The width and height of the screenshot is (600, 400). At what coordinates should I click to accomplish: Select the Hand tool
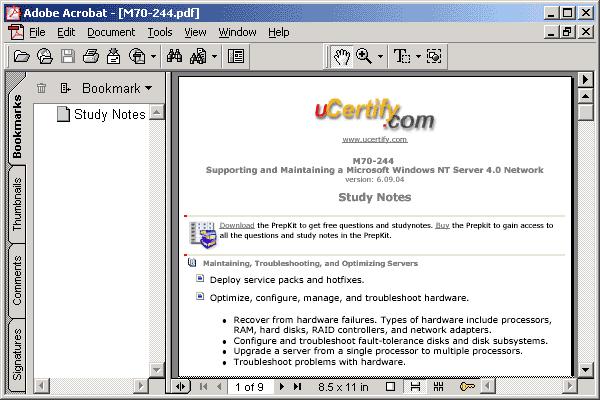tap(342, 57)
